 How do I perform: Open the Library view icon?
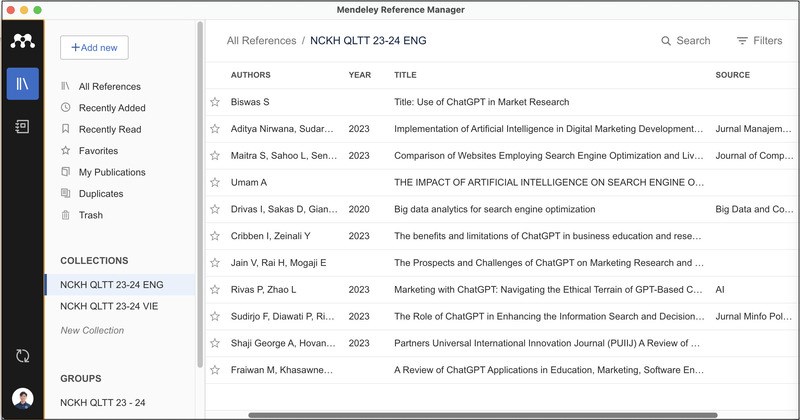click(x=22, y=85)
